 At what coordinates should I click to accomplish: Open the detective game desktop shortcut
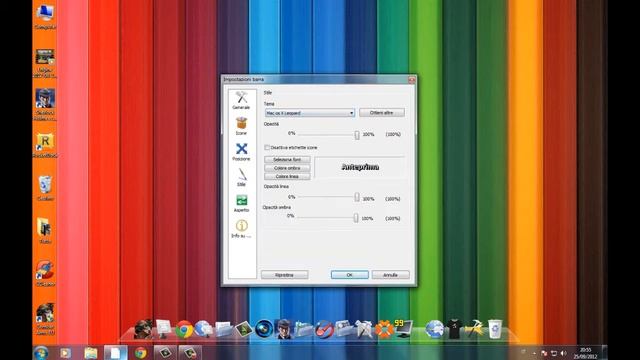45,104
